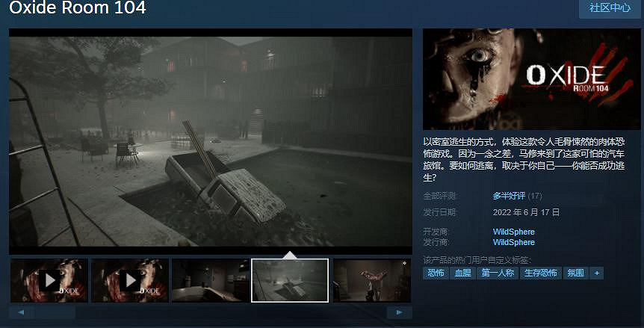This screenshot has height=328, width=644.
Task: Select the 生存恐怖 tag
Action: pyautogui.click(x=540, y=273)
